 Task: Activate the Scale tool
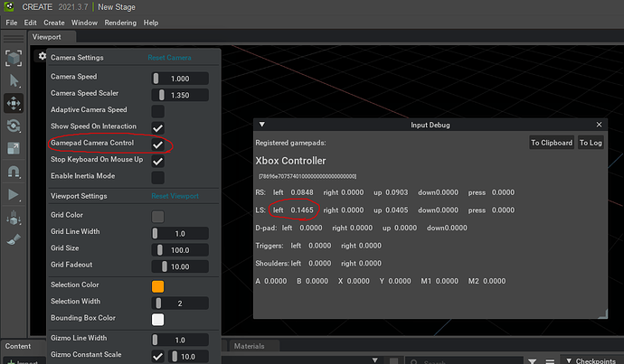tap(14, 149)
